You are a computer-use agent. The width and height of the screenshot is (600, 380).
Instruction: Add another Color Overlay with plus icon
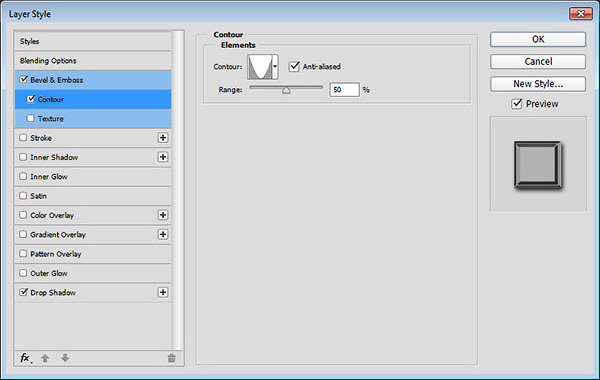(x=163, y=215)
